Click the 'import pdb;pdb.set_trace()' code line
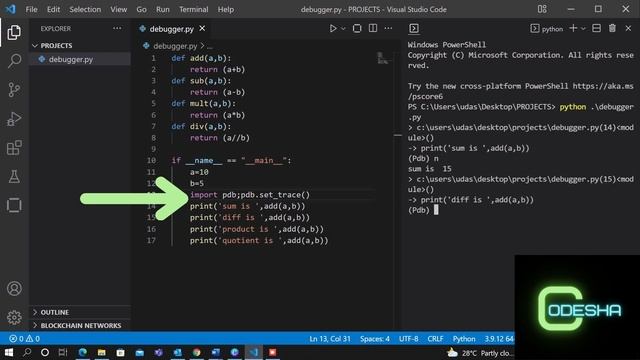The image size is (640, 360). pyautogui.click(x=250, y=195)
